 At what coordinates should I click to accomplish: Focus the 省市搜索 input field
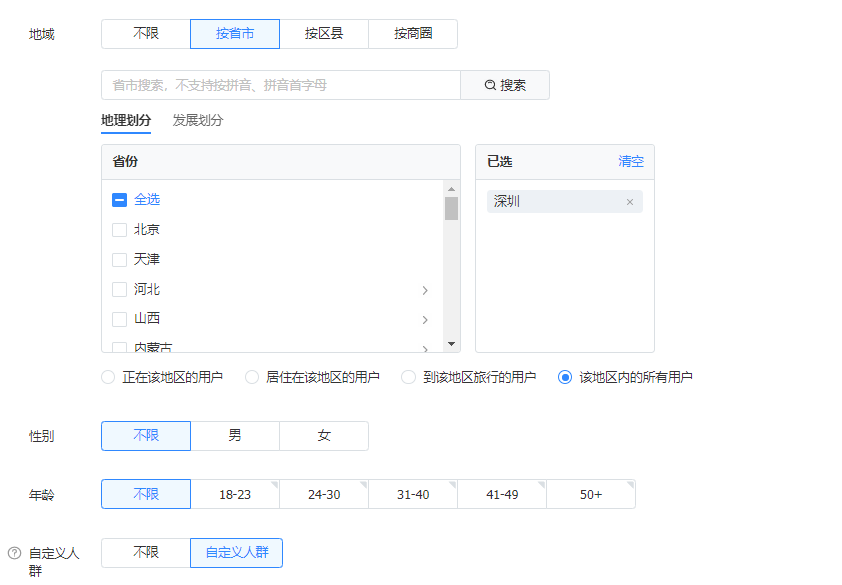[280, 85]
